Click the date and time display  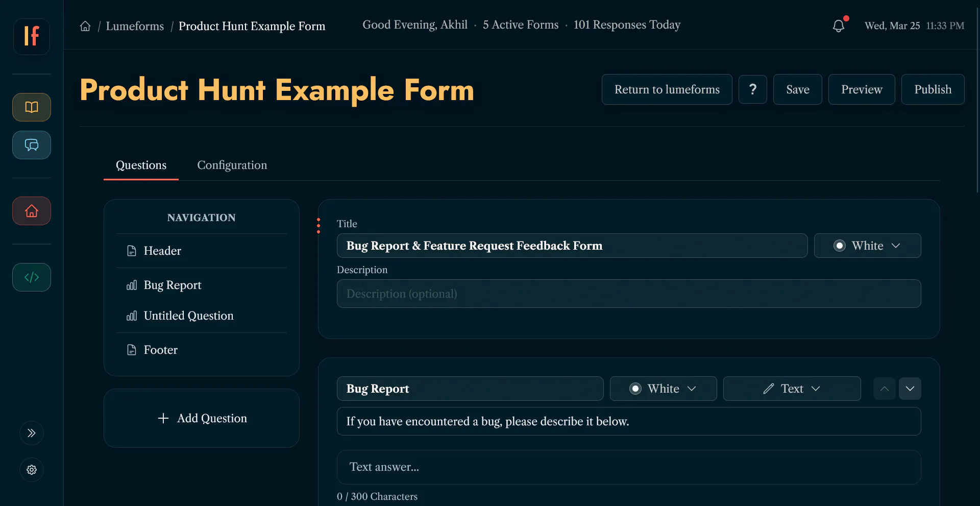[915, 26]
